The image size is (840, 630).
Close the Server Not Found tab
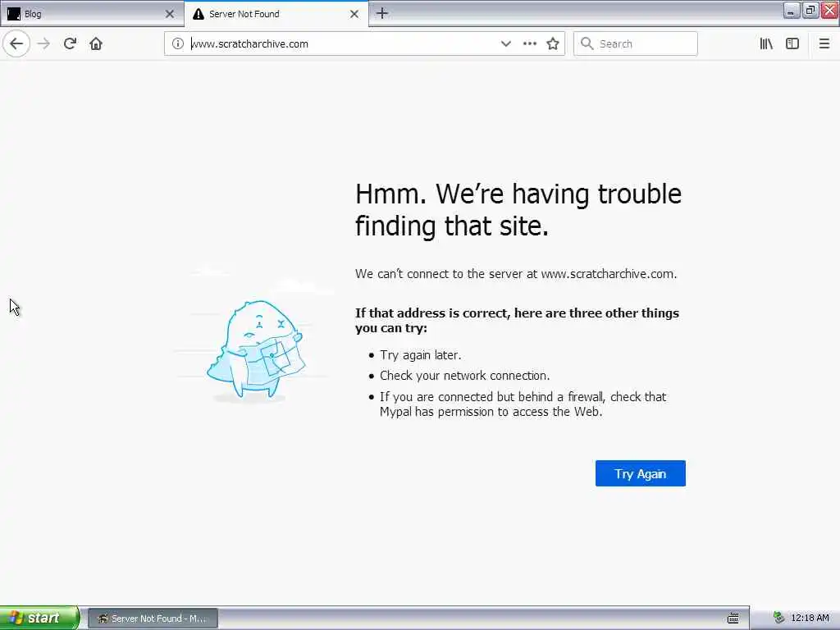354,14
